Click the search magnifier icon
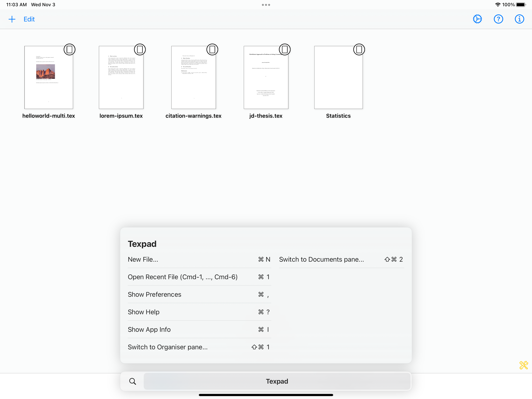Screen dimensions: 532x399 click(x=133, y=381)
